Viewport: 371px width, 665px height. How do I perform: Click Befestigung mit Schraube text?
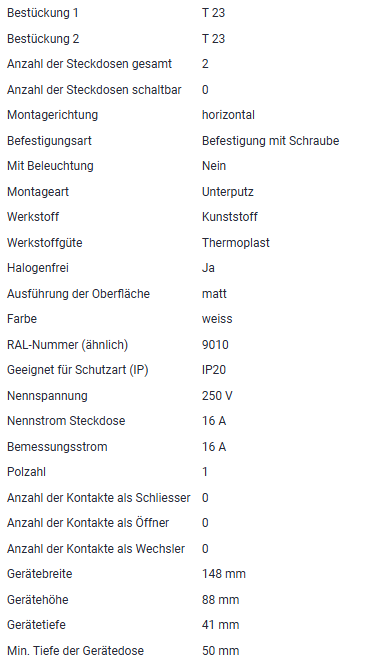click(x=271, y=141)
